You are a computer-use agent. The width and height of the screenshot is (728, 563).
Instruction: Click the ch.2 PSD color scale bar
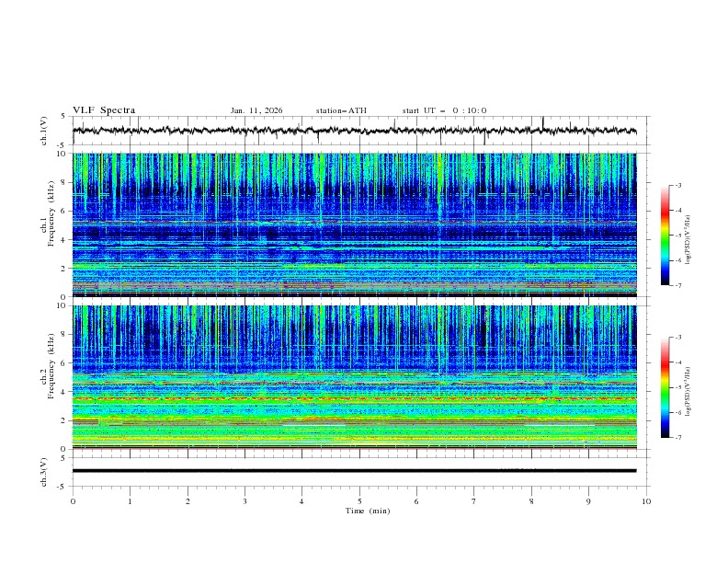[x=665, y=387]
